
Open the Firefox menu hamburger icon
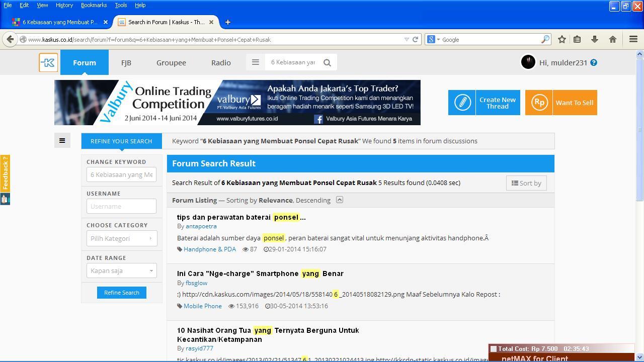[633, 39]
